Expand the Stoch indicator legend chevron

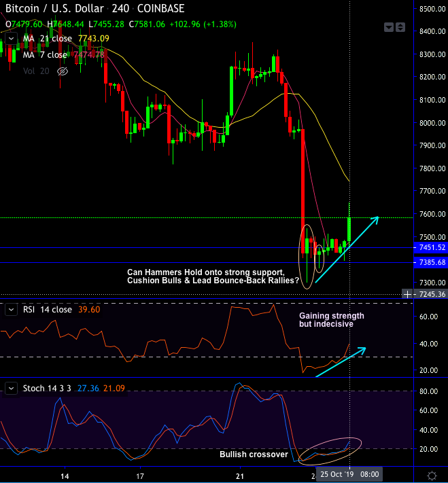(x=11, y=389)
